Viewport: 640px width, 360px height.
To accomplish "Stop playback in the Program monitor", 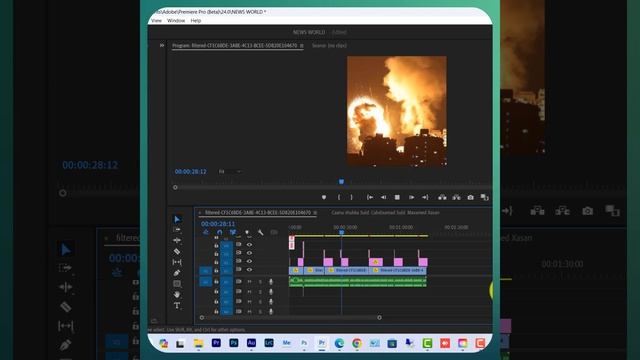I will (397, 198).
